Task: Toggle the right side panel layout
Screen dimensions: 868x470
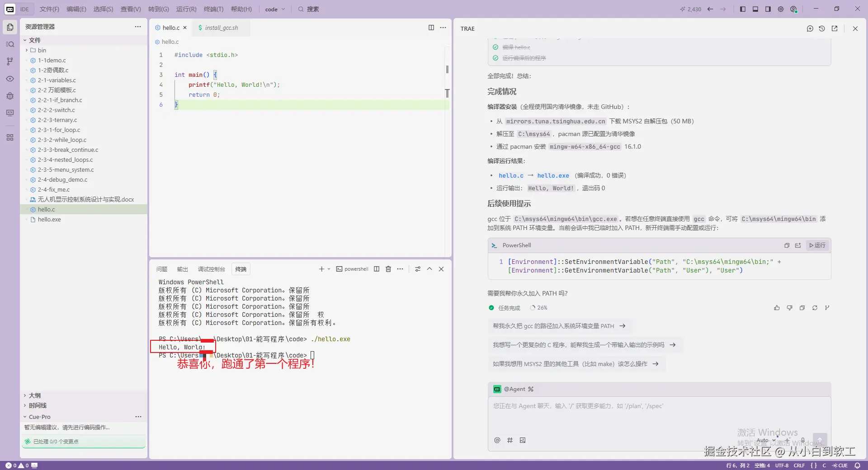Action: (x=768, y=9)
